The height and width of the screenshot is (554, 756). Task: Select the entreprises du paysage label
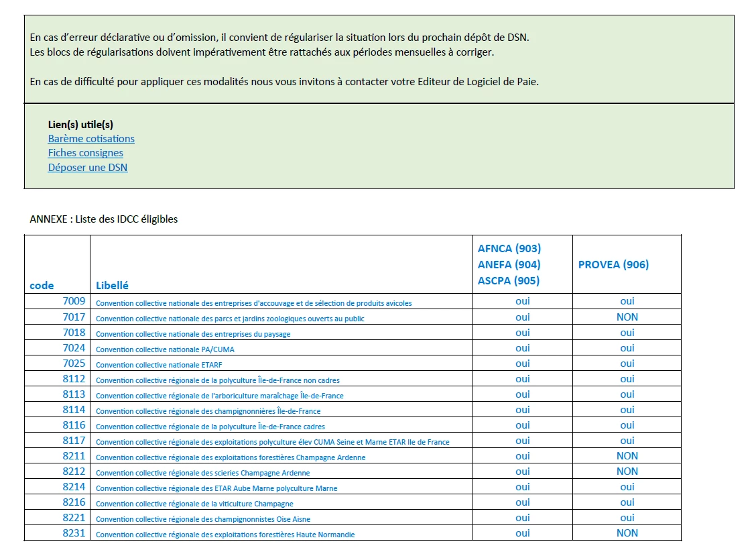193,334
